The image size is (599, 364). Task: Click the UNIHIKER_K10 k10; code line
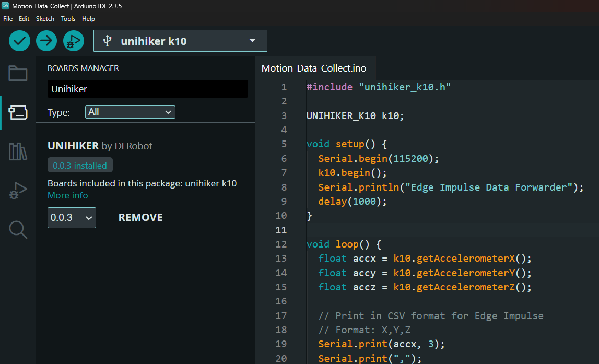click(355, 115)
